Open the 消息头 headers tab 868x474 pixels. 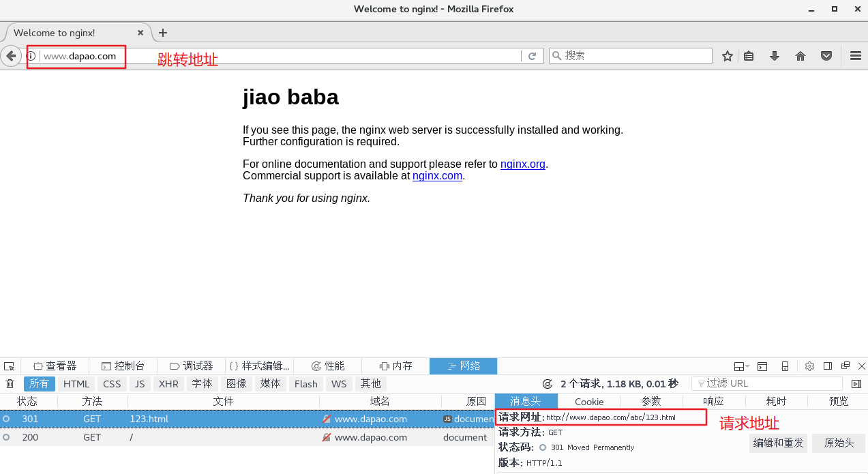coord(526,401)
